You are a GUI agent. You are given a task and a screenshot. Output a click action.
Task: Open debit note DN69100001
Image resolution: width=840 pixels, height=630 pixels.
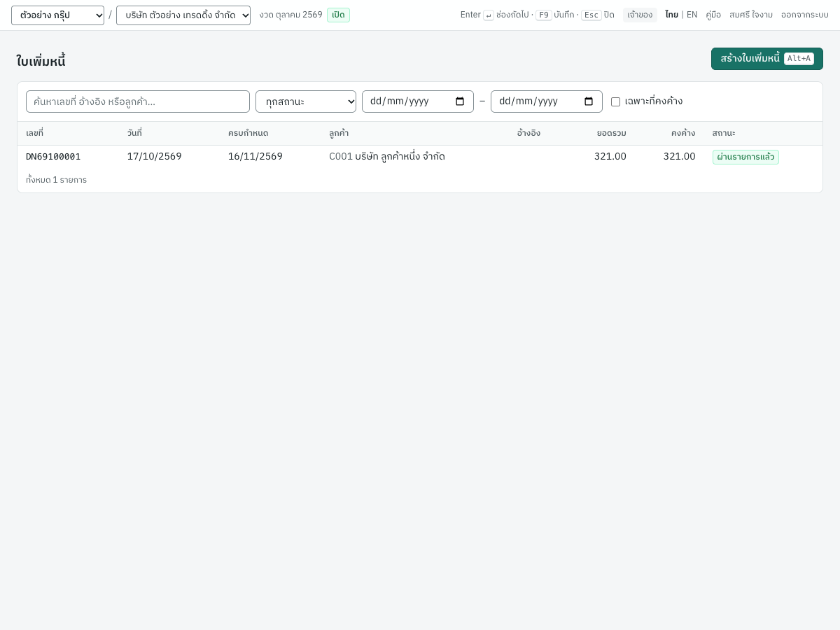pos(53,157)
